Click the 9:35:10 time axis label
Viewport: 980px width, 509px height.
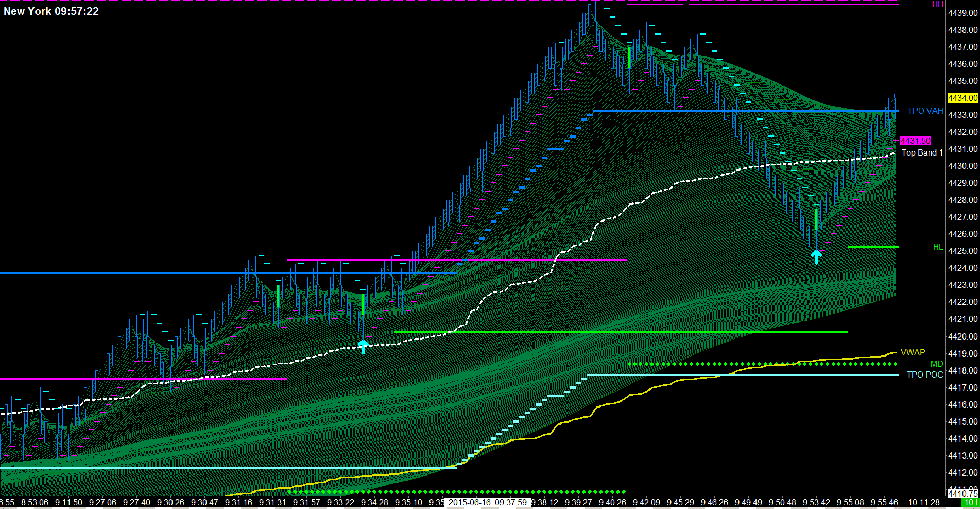[x=408, y=502]
